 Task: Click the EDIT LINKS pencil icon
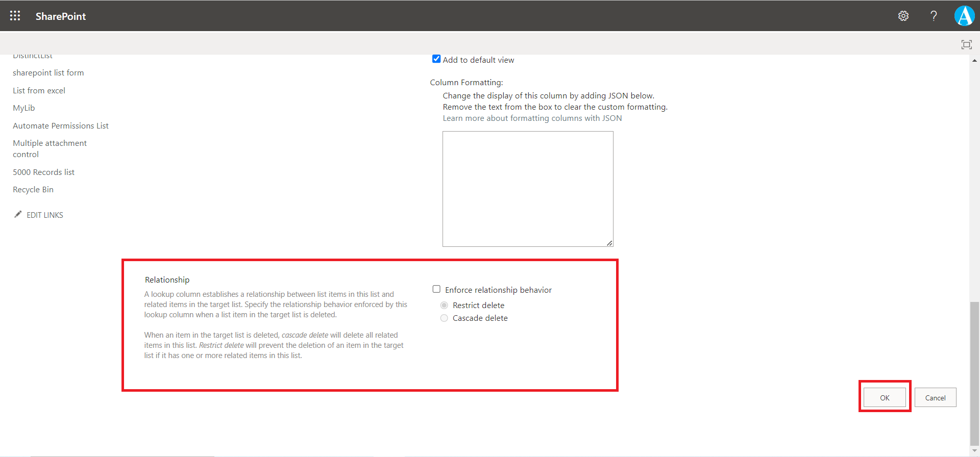(18, 215)
